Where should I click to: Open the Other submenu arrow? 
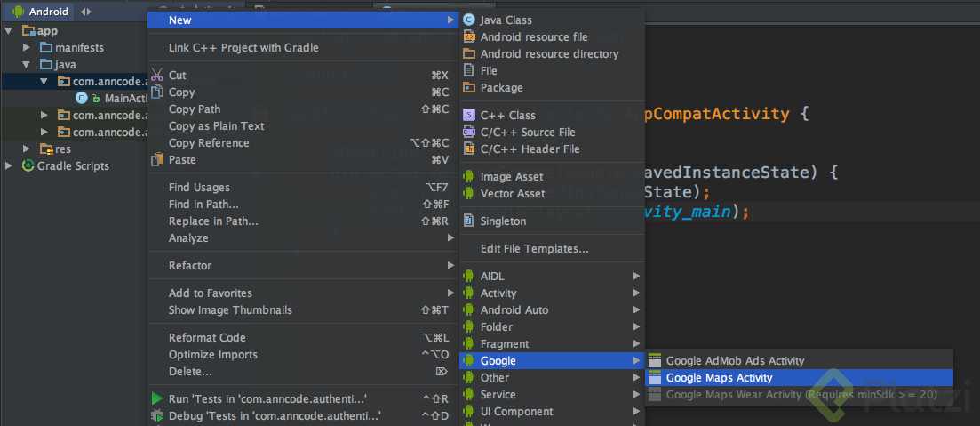636,377
